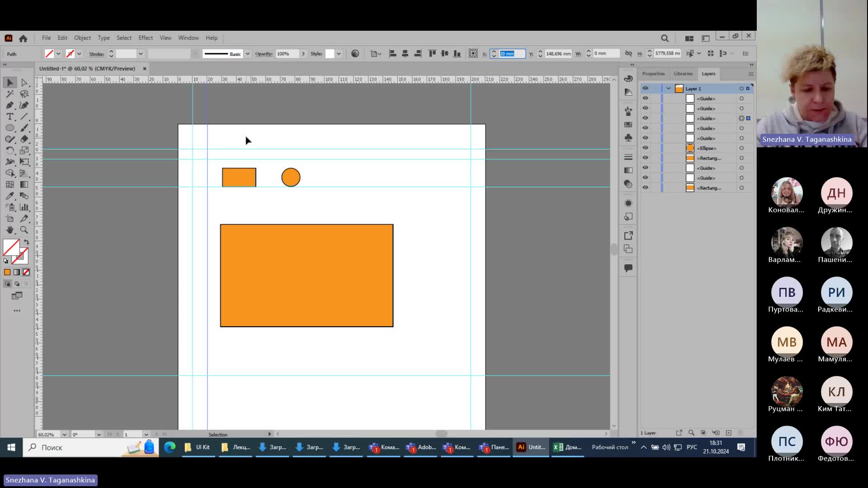Open the File menu
The image size is (868, 488).
point(47,38)
